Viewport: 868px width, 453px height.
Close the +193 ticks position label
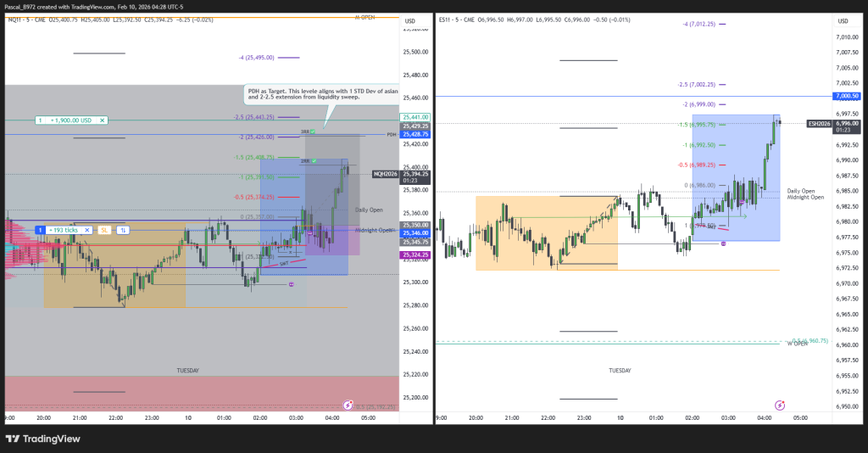(87, 230)
